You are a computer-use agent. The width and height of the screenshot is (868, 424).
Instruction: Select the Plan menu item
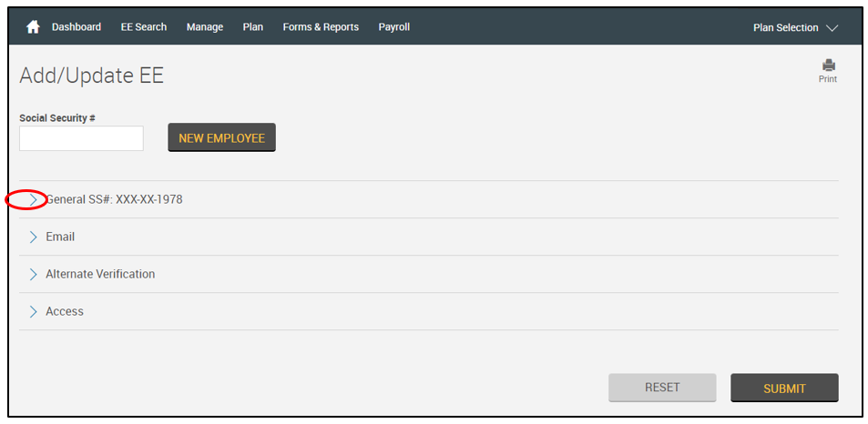(x=253, y=27)
